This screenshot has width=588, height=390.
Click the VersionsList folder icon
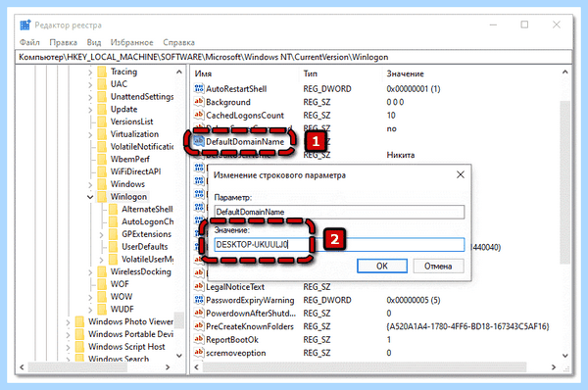[102, 122]
